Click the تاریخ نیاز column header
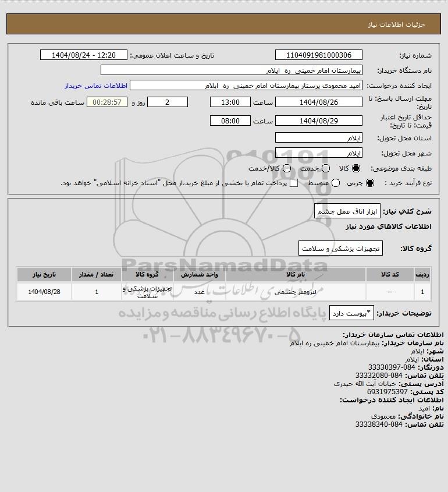This screenshot has width=448, height=492. [44, 275]
